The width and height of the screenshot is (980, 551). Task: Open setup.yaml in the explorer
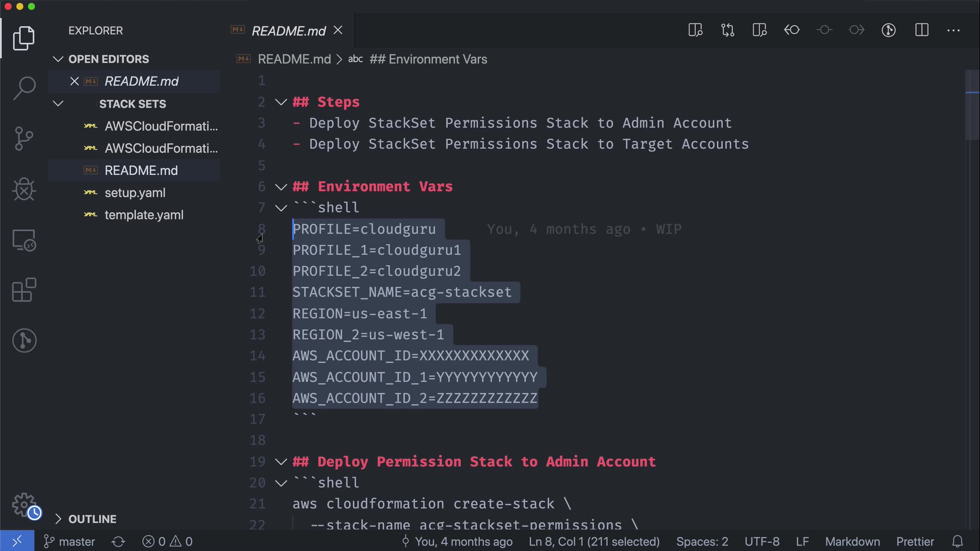coord(135,193)
